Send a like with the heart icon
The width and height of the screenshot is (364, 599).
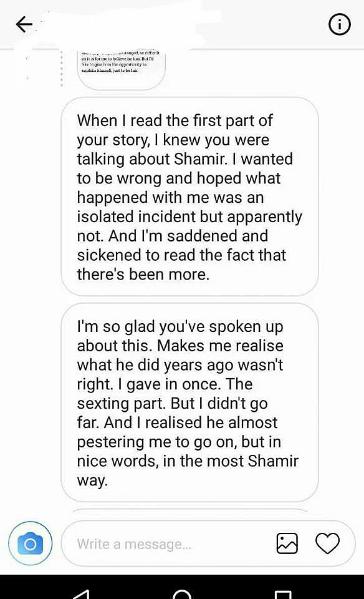tap(327, 543)
